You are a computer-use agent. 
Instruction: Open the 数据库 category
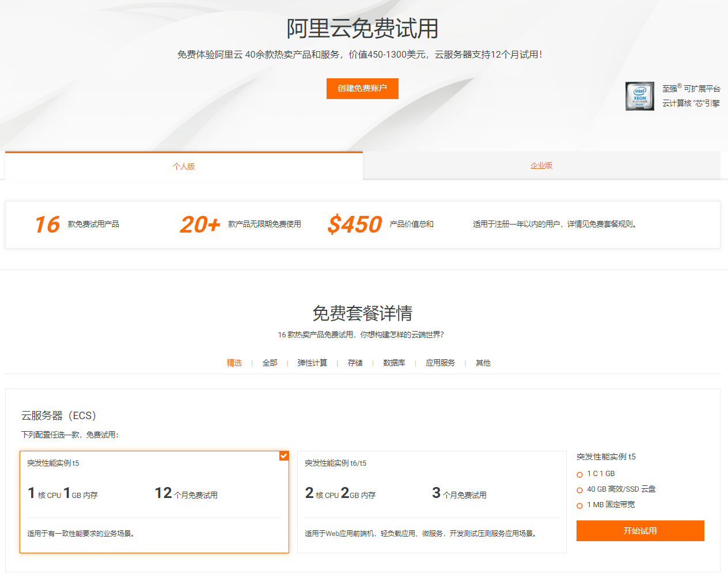[394, 363]
